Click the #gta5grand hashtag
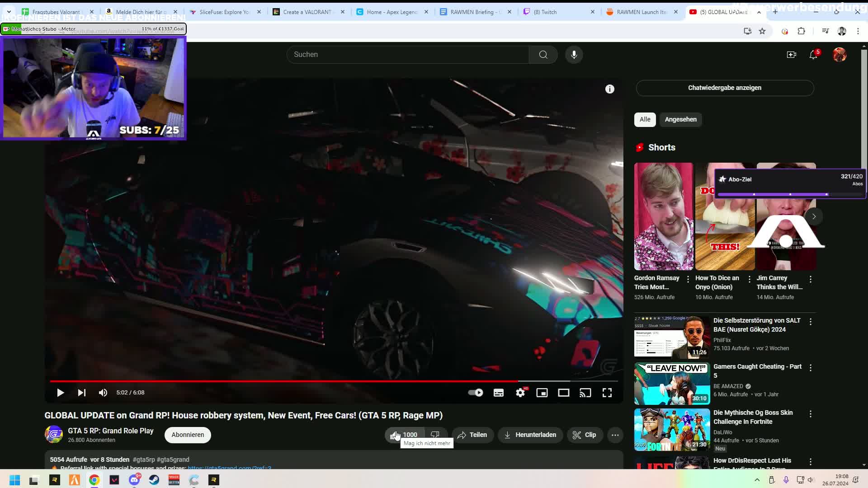 [173, 460]
